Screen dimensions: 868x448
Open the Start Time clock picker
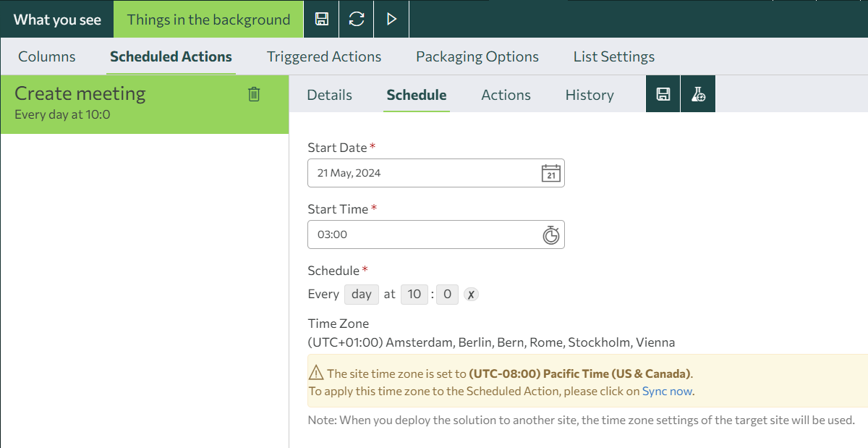pos(551,234)
